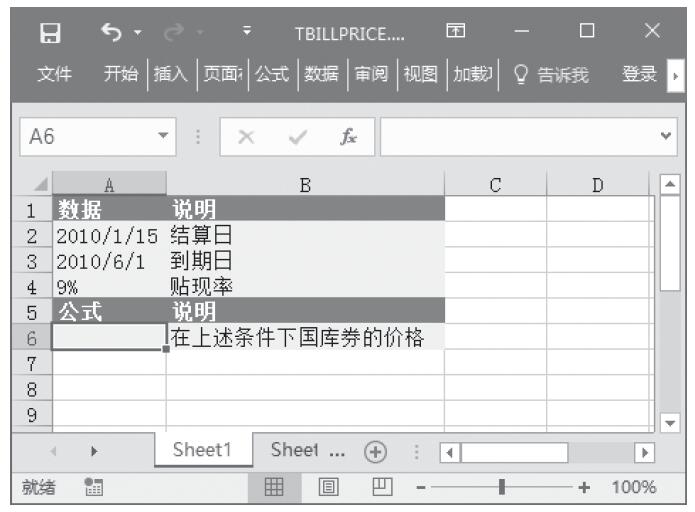The height and width of the screenshot is (512, 695).
Task: Click the 登录 sign-in button
Action: point(639,74)
